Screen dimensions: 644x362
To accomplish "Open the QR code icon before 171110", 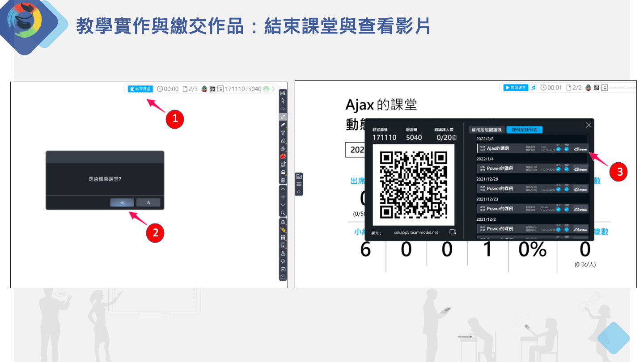I will click(x=212, y=89).
